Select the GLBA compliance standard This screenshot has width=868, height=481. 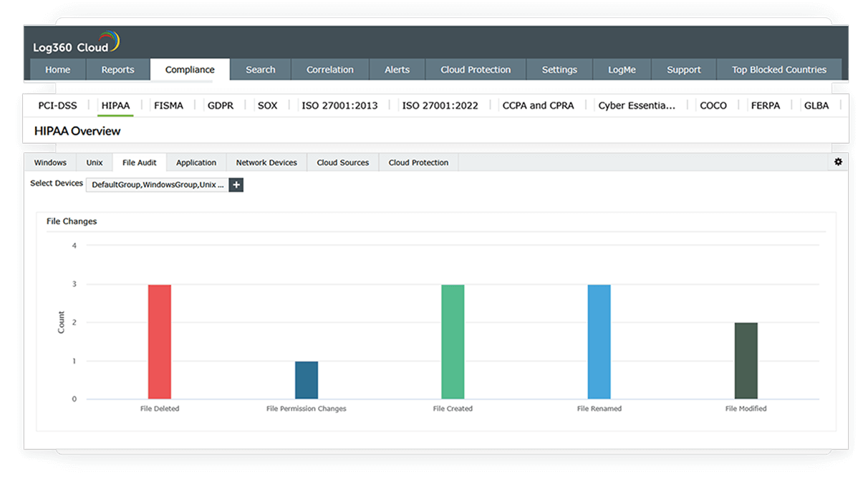816,105
